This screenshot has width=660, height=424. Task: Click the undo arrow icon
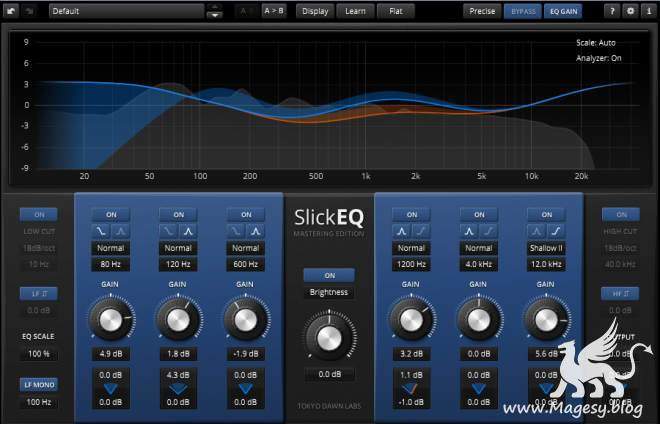11,11
